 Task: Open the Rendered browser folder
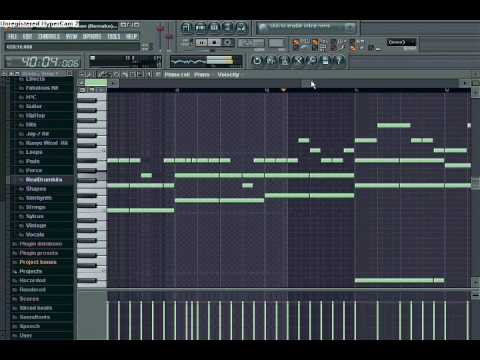tap(32, 290)
